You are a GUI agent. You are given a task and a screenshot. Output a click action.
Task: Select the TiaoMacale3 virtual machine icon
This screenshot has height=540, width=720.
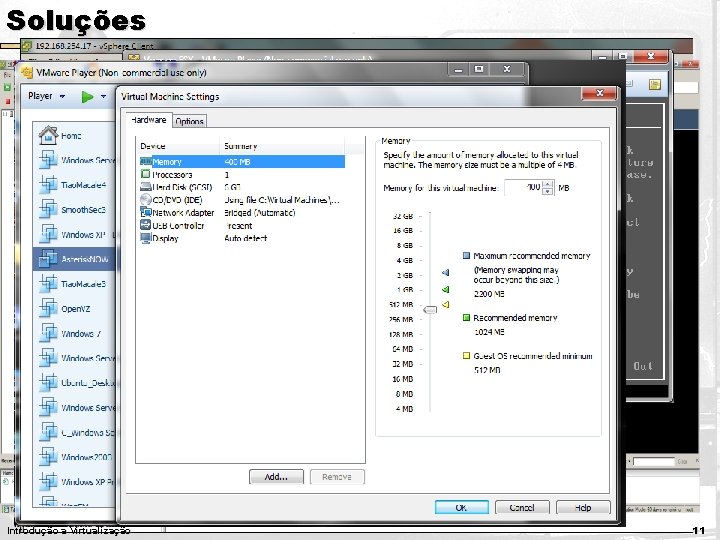[48, 284]
